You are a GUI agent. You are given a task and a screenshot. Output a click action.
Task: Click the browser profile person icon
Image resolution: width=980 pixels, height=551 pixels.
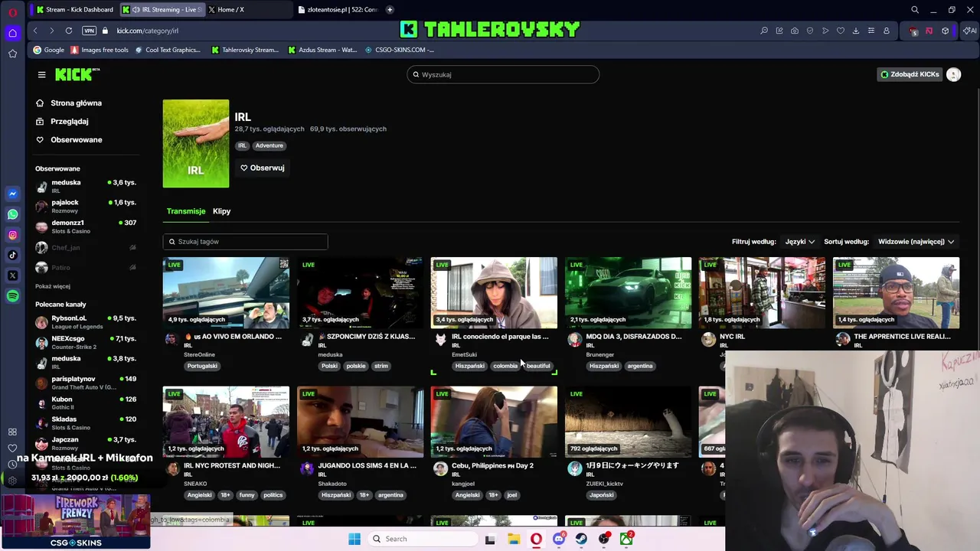pos(887,31)
